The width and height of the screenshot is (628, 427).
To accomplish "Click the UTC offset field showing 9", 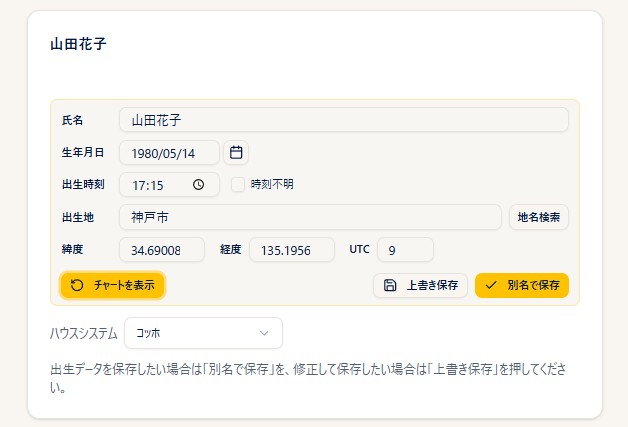I will [x=405, y=250].
